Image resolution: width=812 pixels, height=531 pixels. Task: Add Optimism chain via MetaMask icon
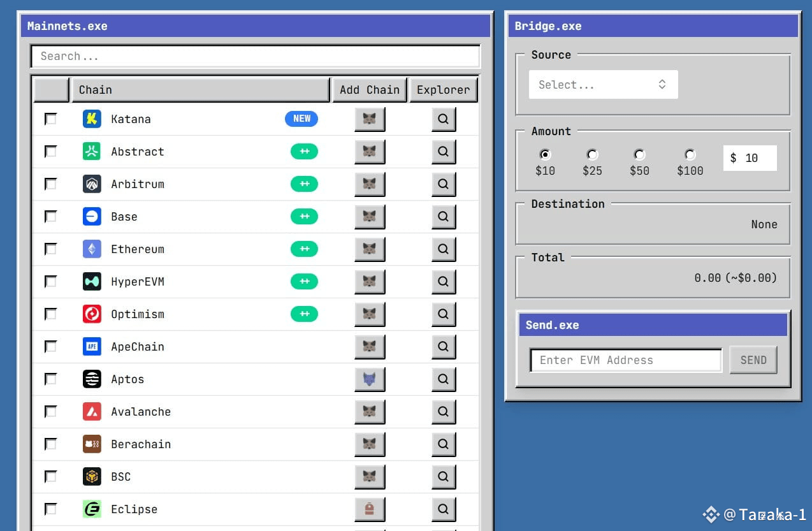[370, 314]
